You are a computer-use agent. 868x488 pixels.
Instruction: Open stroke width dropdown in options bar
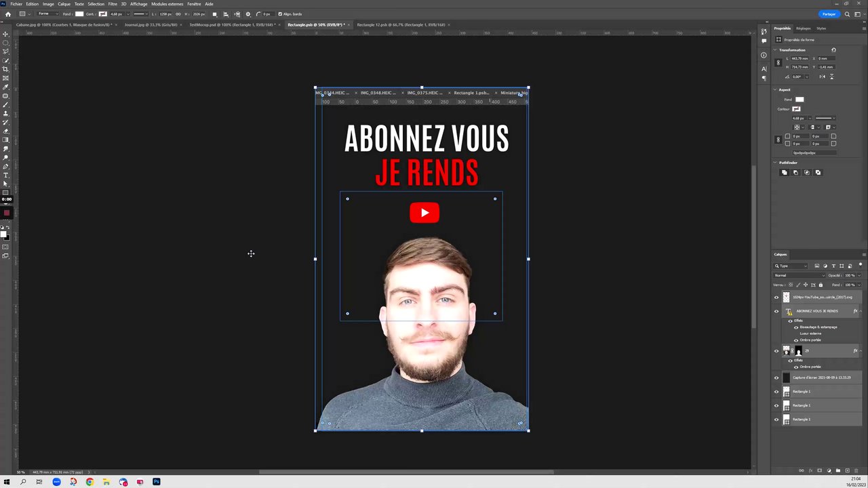point(128,14)
